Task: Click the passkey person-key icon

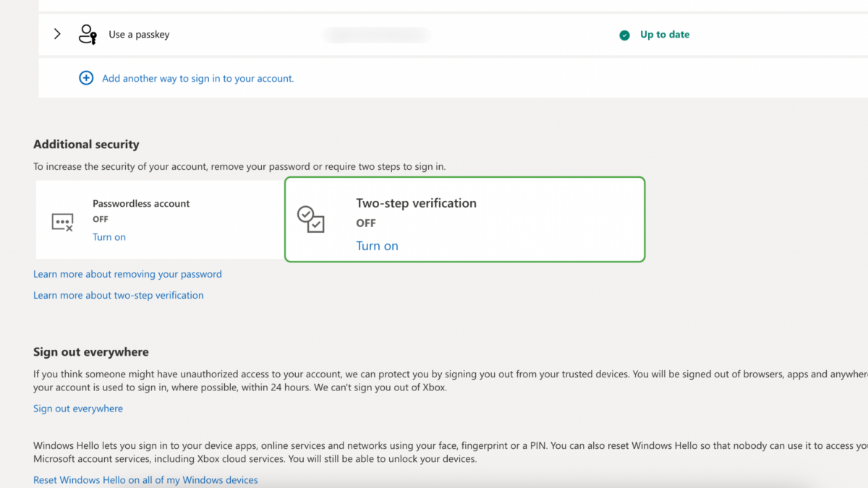Action: pos(88,34)
